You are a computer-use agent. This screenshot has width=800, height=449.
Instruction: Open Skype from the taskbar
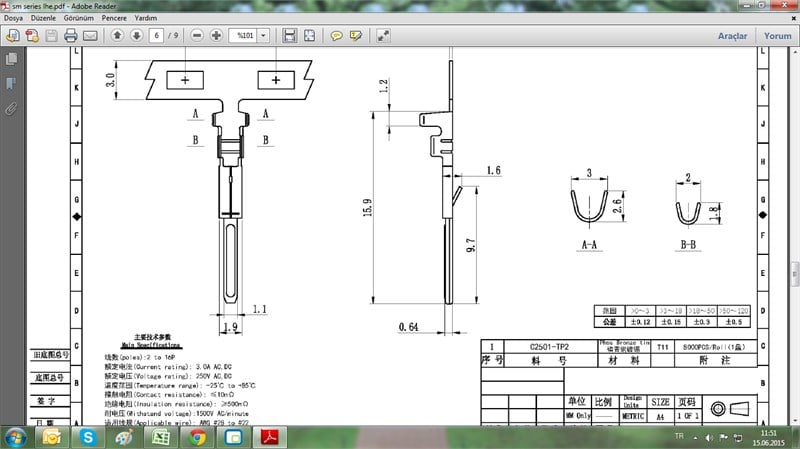pyautogui.click(x=88, y=438)
